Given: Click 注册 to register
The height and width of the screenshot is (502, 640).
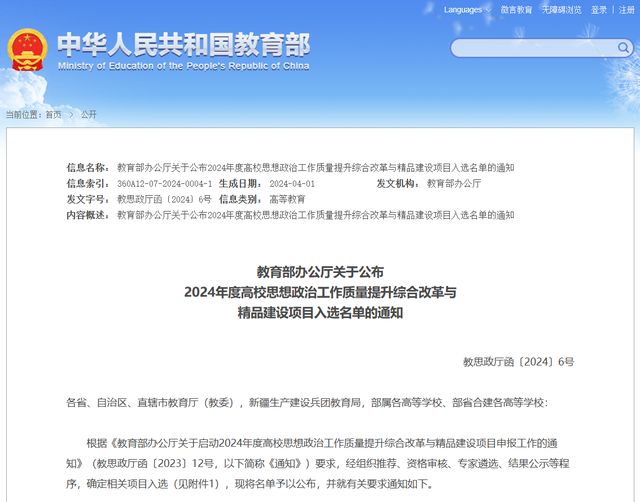Looking at the screenshot, I should (623, 10).
